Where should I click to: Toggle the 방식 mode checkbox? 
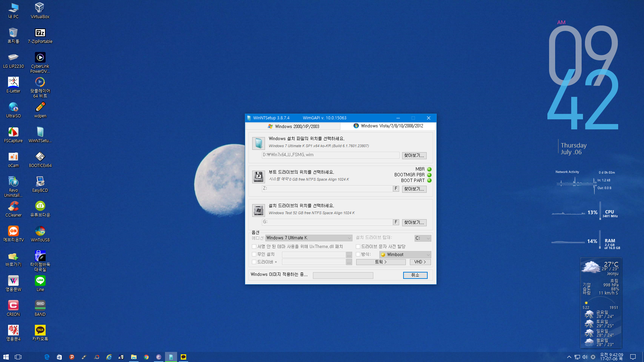tap(358, 254)
